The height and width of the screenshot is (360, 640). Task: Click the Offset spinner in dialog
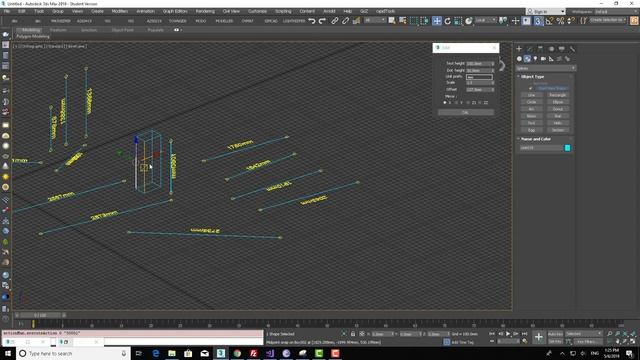coord(480,89)
